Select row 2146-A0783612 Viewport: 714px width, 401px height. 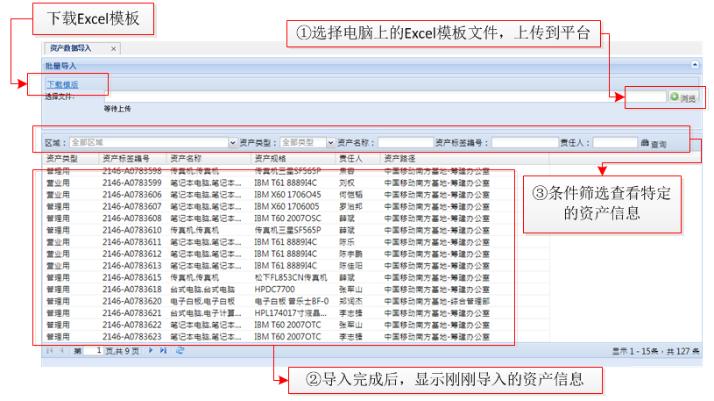tap(296, 254)
